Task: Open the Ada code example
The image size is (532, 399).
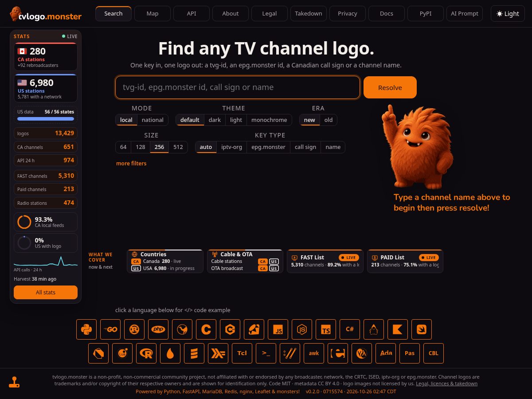Action: pyautogui.click(x=386, y=353)
